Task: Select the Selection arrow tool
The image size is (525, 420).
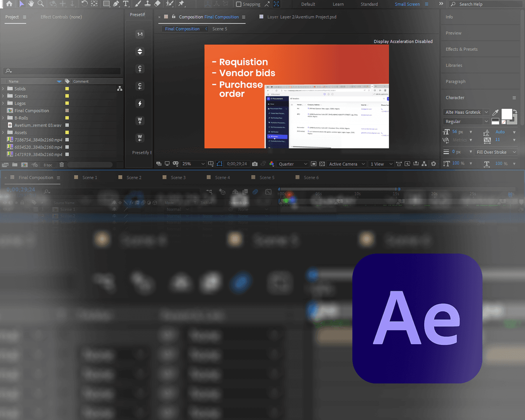Action: coord(22,3)
